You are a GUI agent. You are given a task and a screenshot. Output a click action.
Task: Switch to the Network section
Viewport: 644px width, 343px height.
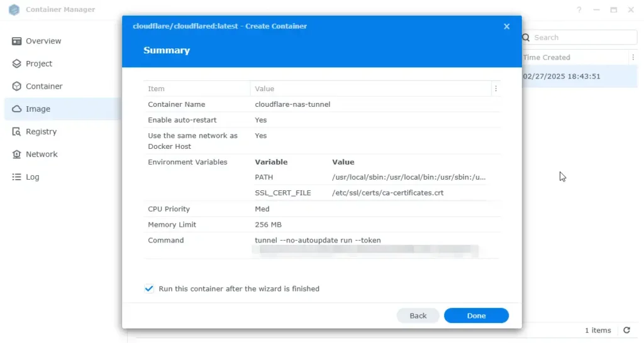pyautogui.click(x=62, y=155)
